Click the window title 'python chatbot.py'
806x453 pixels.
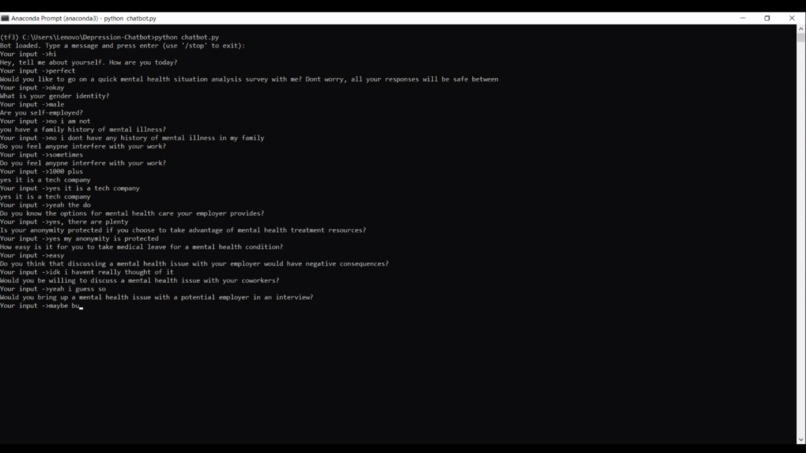pos(130,19)
